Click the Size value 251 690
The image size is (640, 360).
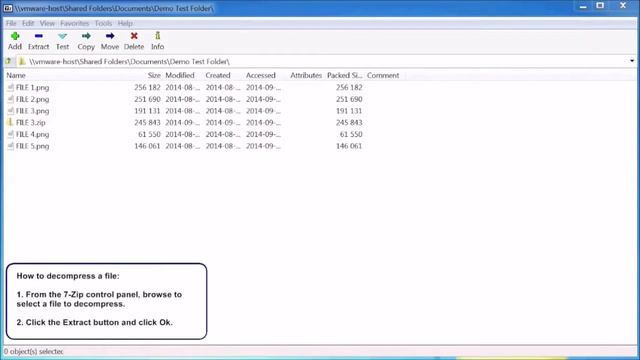click(x=147, y=99)
